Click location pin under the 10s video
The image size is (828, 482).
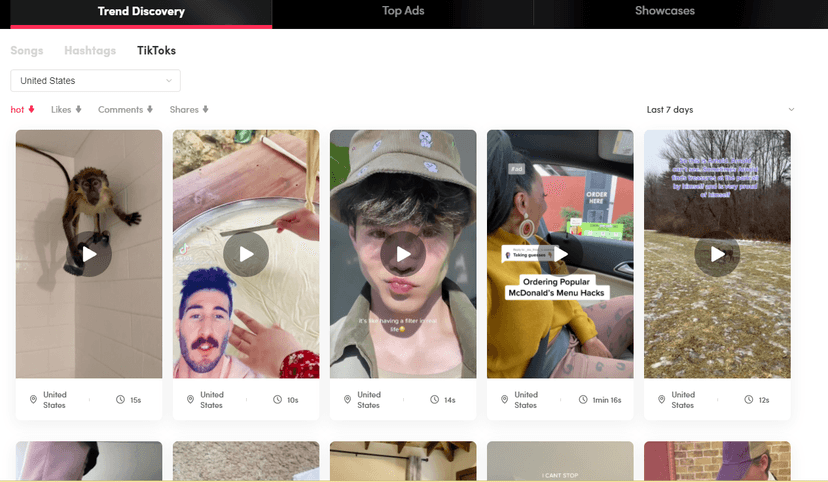191,400
